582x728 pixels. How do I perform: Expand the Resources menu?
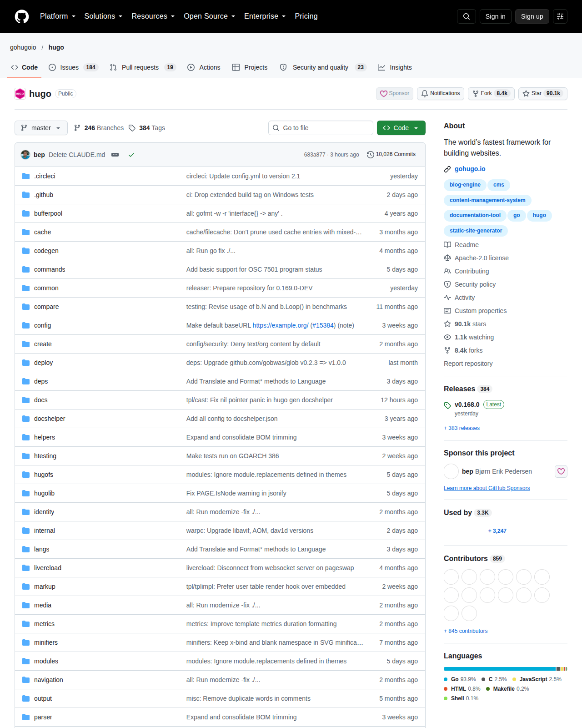[x=153, y=16]
